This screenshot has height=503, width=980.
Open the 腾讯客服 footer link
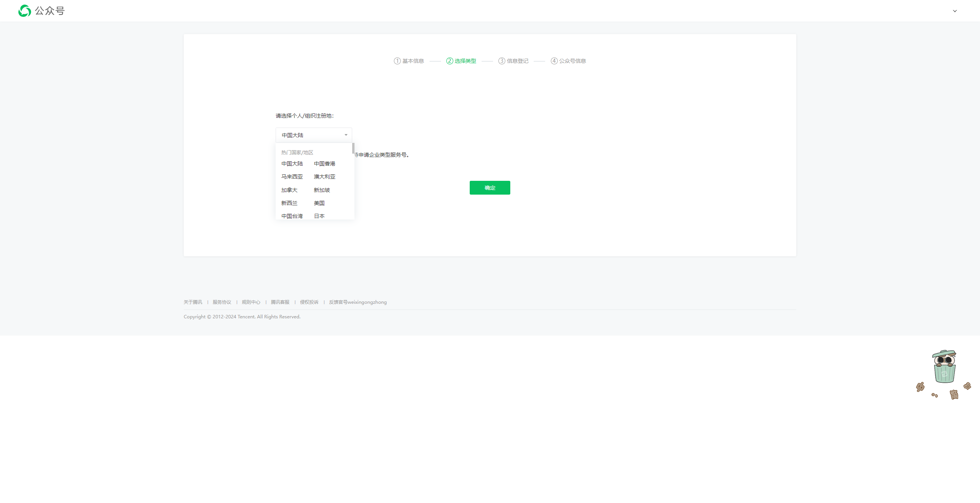pos(280,302)
